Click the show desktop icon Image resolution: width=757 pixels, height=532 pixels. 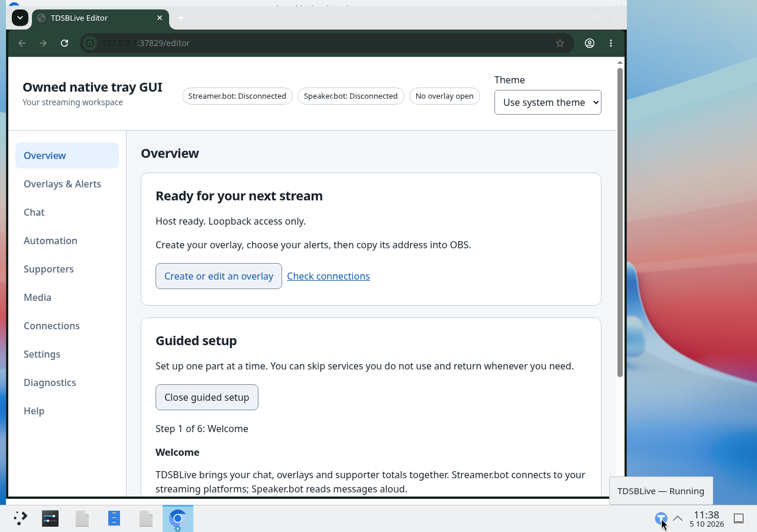tap(739, 518)
